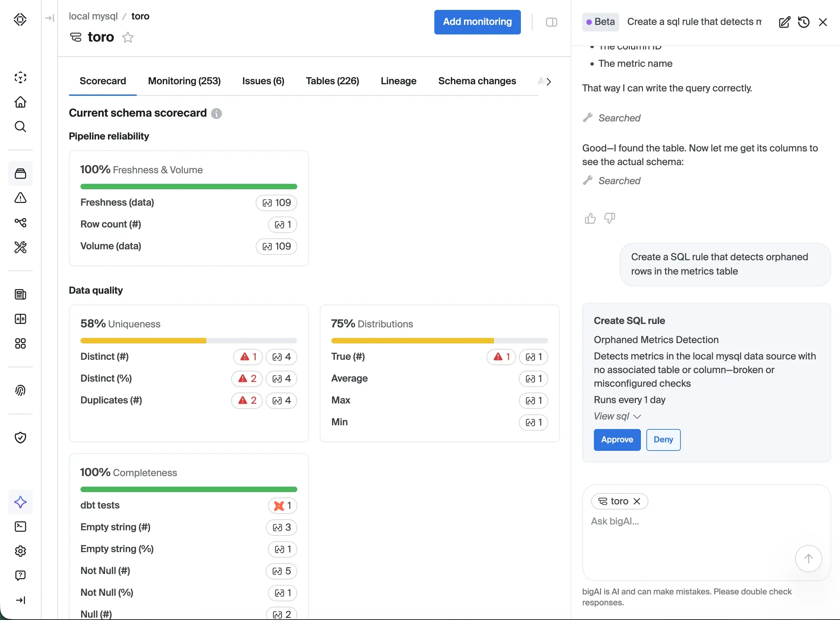Open the True (#) alert badge
The width and height of the screenshot is (840, 620).
(501, 357)
